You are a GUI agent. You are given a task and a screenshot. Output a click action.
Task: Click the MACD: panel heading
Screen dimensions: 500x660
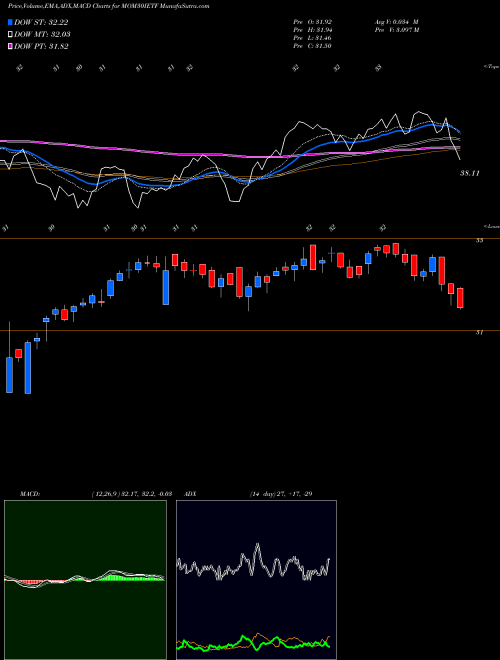(x=30, y=494)
